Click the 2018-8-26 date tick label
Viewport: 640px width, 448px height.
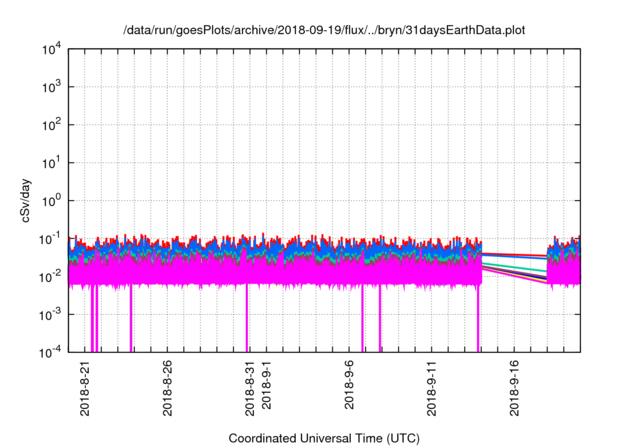(x=168, y=388)
